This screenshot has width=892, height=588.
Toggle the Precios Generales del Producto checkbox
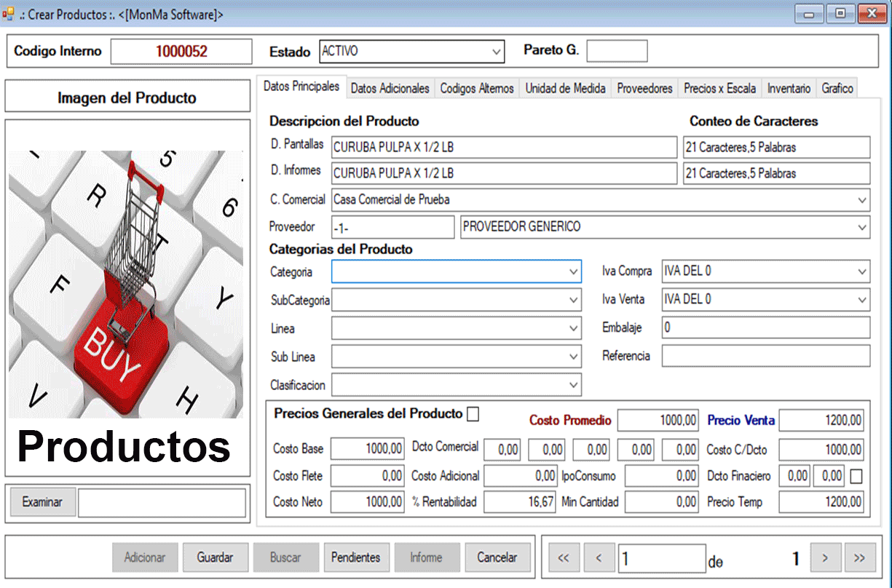coord(473,414)
